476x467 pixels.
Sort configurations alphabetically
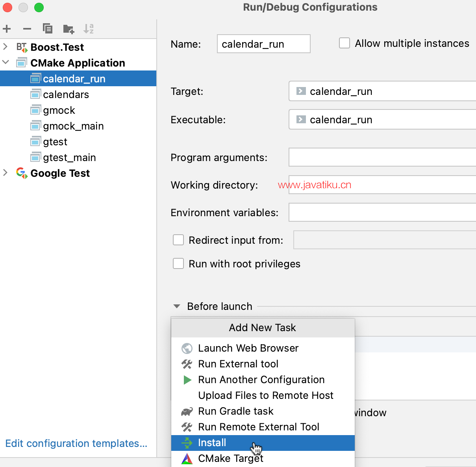click(89, 29)
